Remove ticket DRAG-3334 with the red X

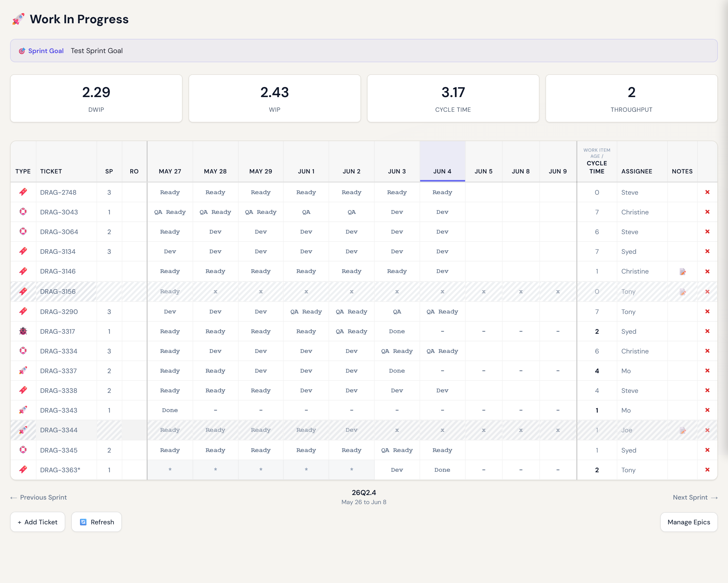707,351
